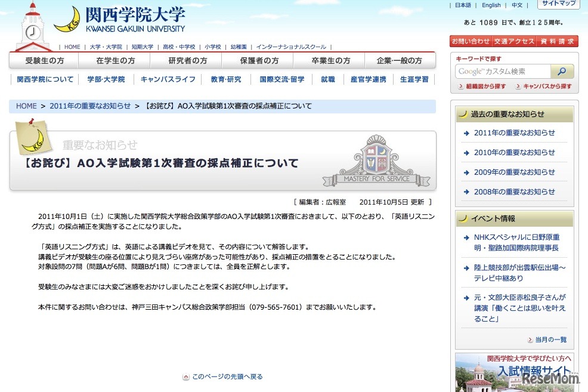Click HOME in the breadcrumb
Screen dimensions: 588x392
(26, 106)
